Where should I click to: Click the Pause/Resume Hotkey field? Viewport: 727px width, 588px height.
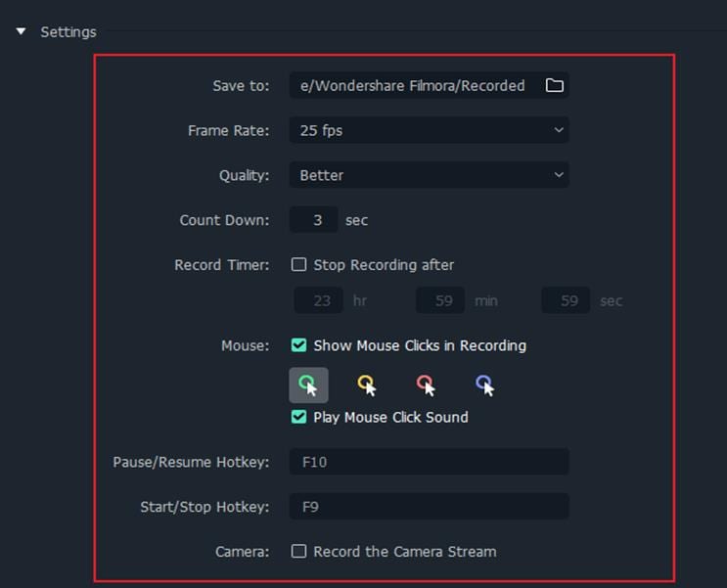[x=430, y=462]
